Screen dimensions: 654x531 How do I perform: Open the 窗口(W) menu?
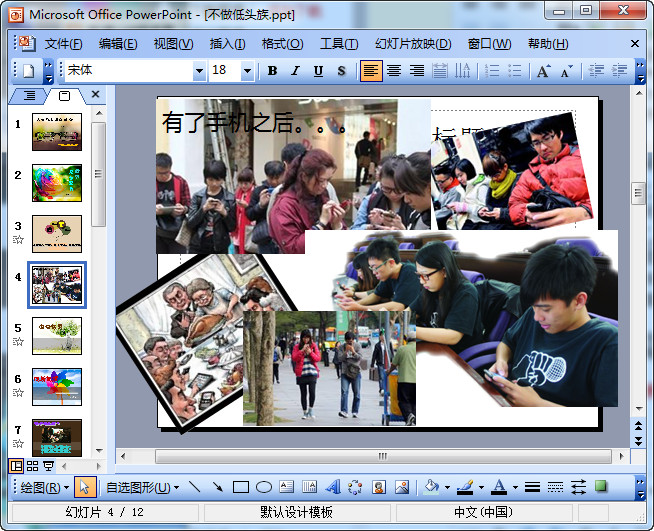(x=489, y=44)
